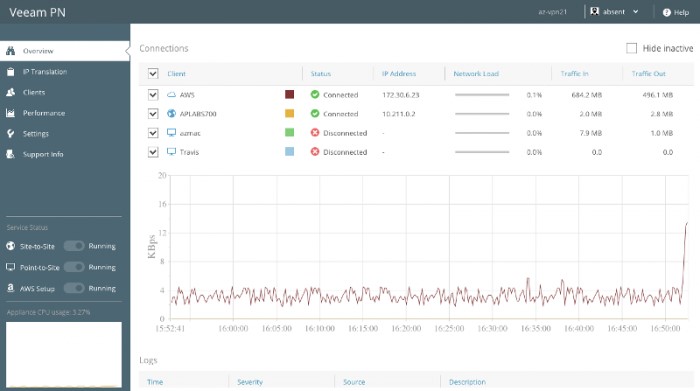700x391 pixels.
Task: Click the az-vpn21 hostname text
Action: point(552,12)
